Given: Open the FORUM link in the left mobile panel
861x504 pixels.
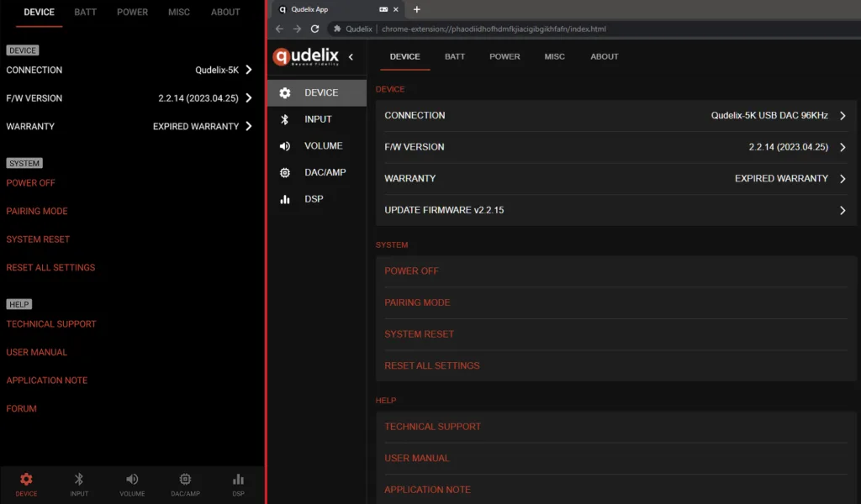Looking at the screenshot, I should pyautogui.click(x=22, y=408).
